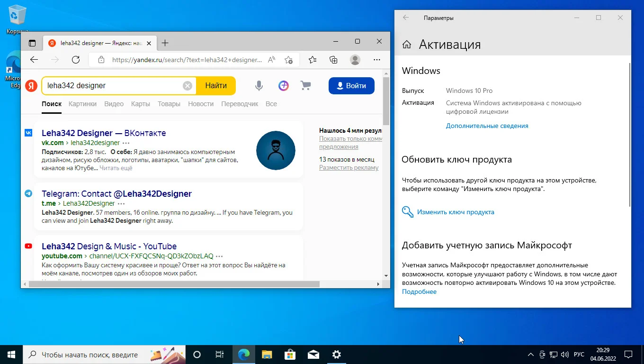Clear the Yandex search query
The width and height of the screenshot is (644, 364).
188,86
